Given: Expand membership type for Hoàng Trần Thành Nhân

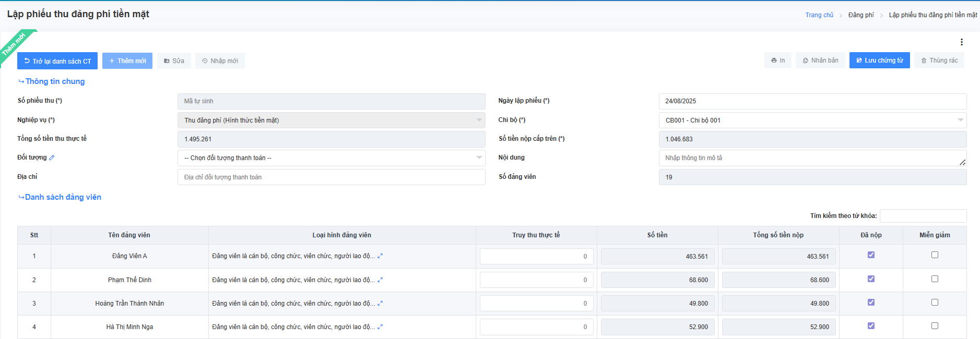Looking at the screenshot, I should tap(380, 304).
